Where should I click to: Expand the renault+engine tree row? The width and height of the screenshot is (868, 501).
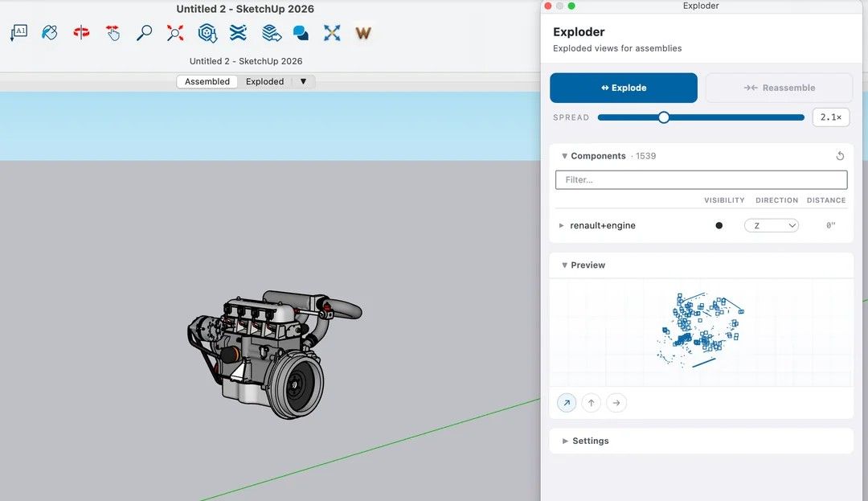coord(561,225)
